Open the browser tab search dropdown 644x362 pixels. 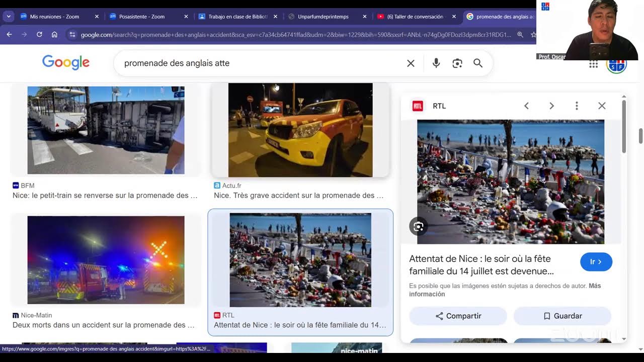(x=9, y=17)
